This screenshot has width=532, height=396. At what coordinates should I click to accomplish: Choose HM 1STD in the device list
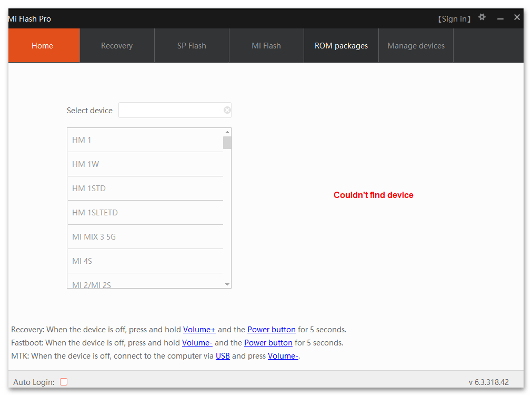(x=145, y=188)
